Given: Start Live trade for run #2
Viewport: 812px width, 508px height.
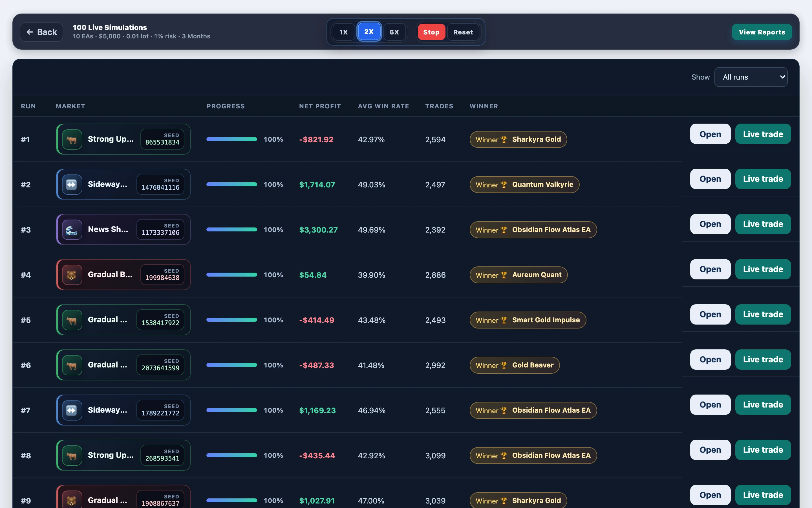Looking at the screenshot, I should point(763,179).
